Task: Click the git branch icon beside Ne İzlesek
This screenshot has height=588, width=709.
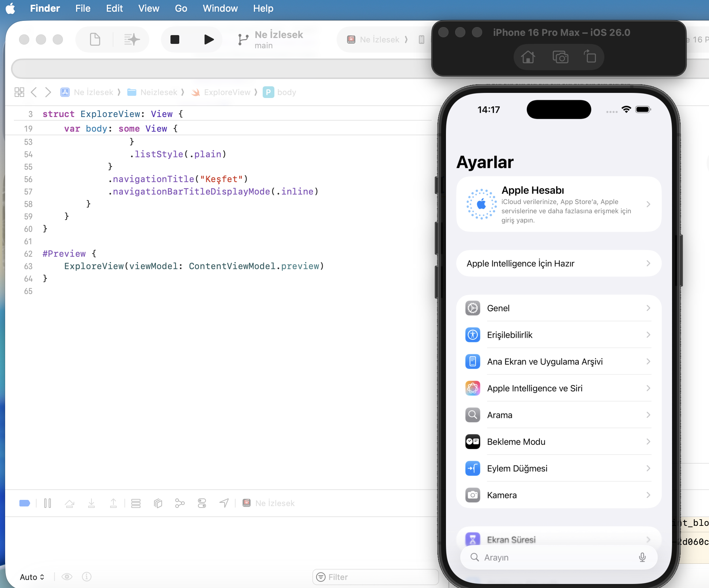Action: coord(243,39)
